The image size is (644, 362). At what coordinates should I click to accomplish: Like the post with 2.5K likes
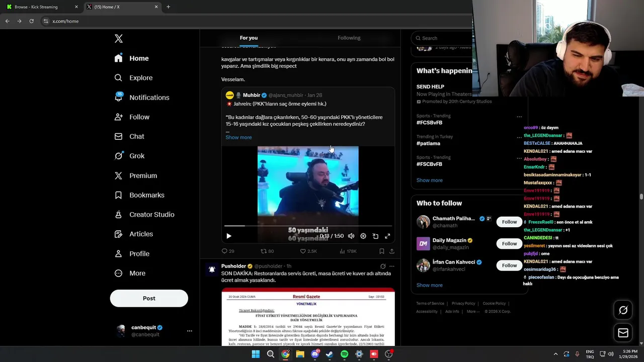(x=308, y=251)
